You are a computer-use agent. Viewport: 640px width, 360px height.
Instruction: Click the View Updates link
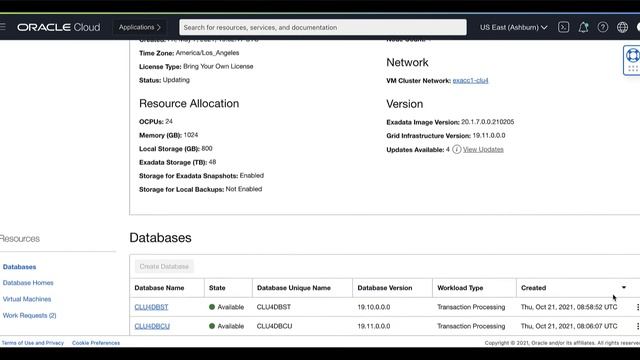[x=483, y=149]
